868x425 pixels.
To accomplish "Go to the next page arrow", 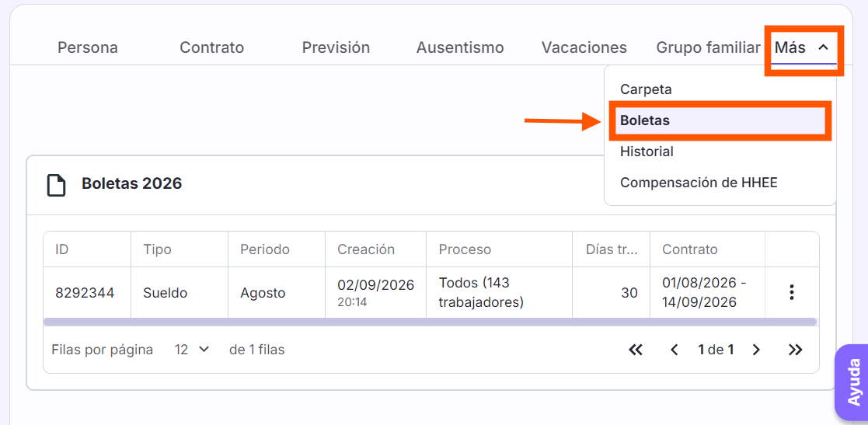I will pos(756,350).
